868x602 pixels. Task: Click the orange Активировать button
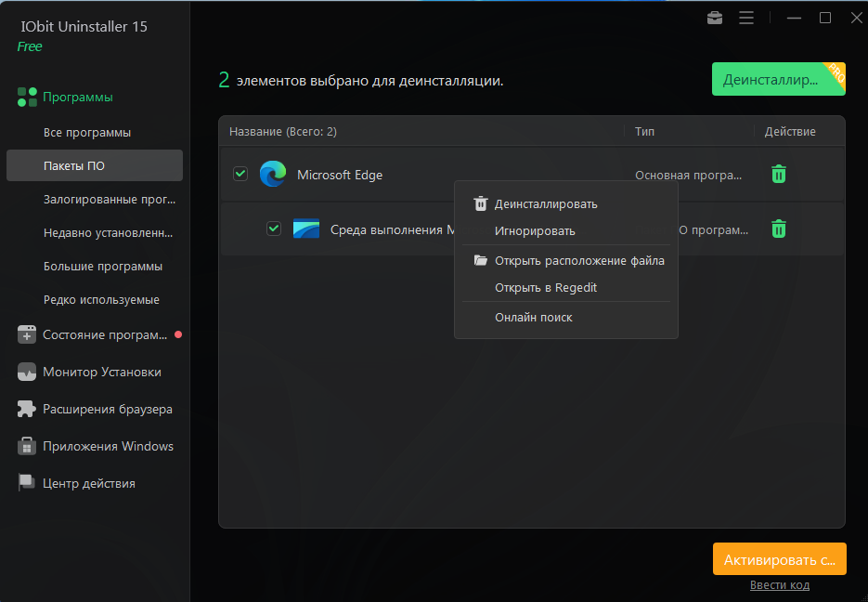click(780, 558)
